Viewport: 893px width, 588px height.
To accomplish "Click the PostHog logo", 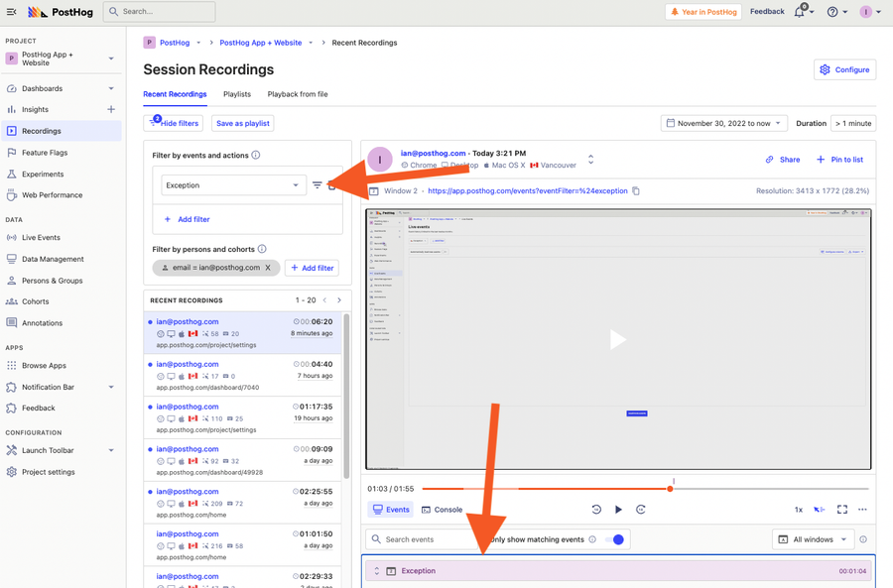I will click(61, 12).
